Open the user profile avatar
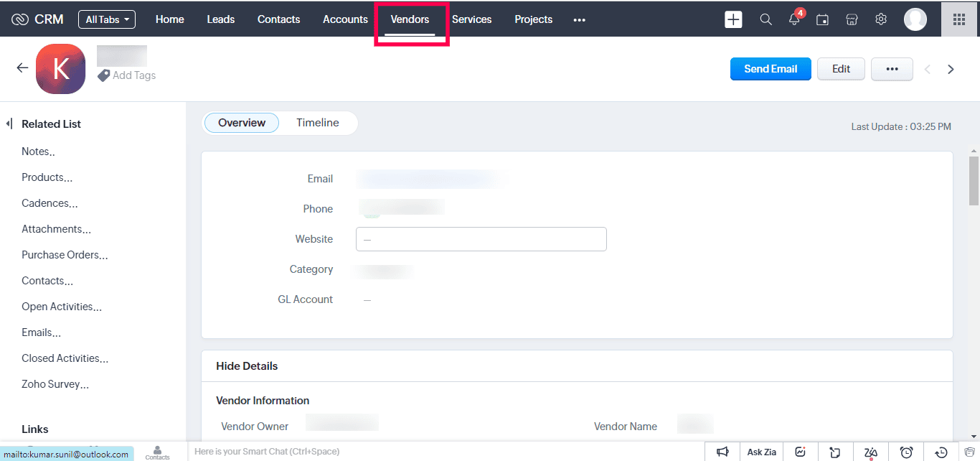Viewport: 980px width, 461px height. point(915,19)
